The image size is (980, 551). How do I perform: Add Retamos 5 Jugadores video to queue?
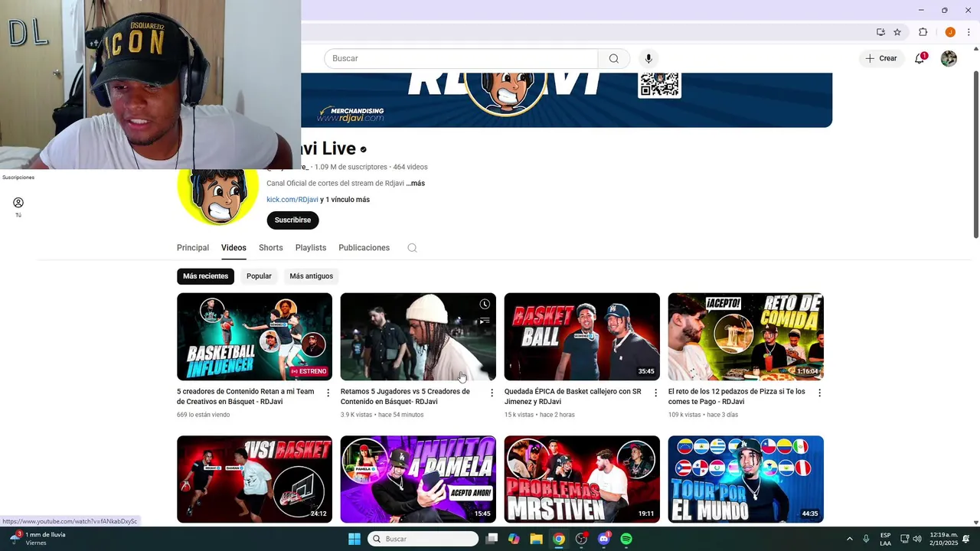point(485,321)
